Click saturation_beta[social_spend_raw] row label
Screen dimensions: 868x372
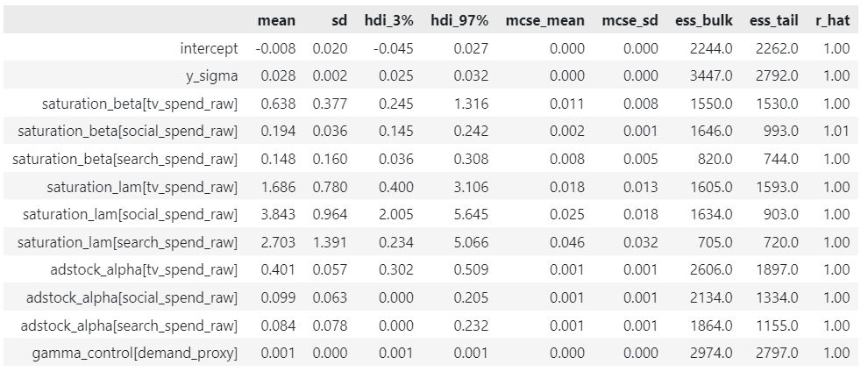click(127, 132)
